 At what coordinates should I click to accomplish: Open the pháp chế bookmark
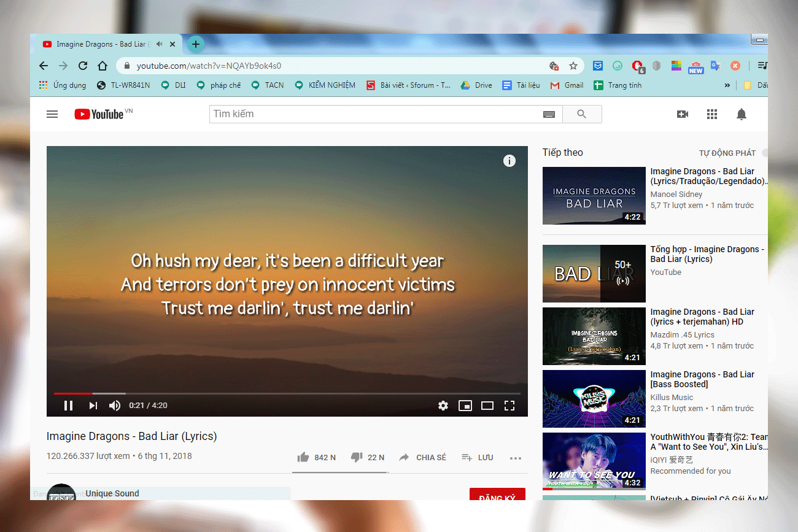219,85
